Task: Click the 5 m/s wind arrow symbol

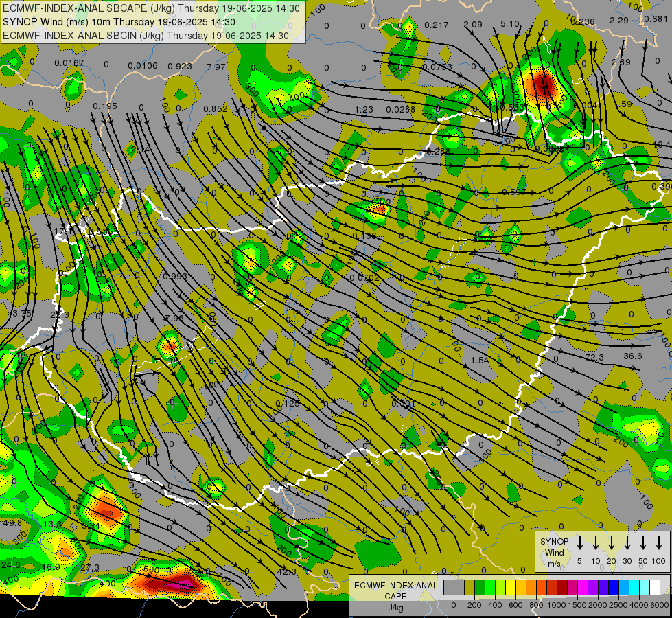Action: pyautogui.click(x=580, y=543)
